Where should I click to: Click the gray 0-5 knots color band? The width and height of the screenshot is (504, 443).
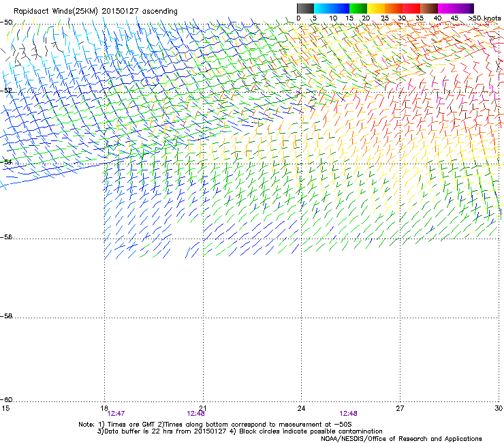tap(305, 8)
